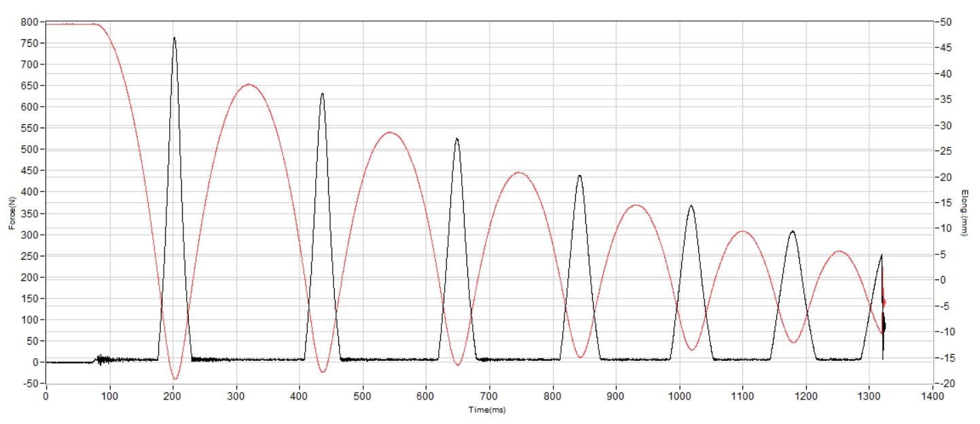Click the fourth black force peak near 440 N

(579, 176)
